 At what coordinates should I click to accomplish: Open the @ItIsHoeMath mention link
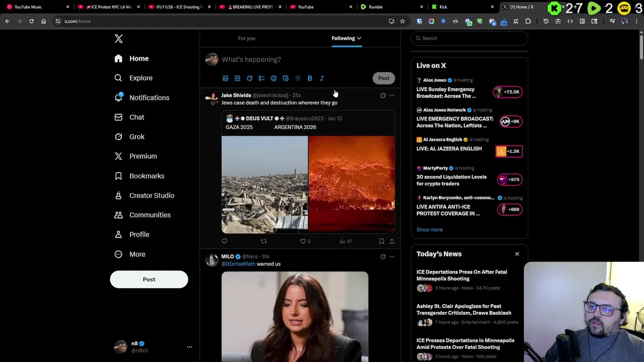238,264
